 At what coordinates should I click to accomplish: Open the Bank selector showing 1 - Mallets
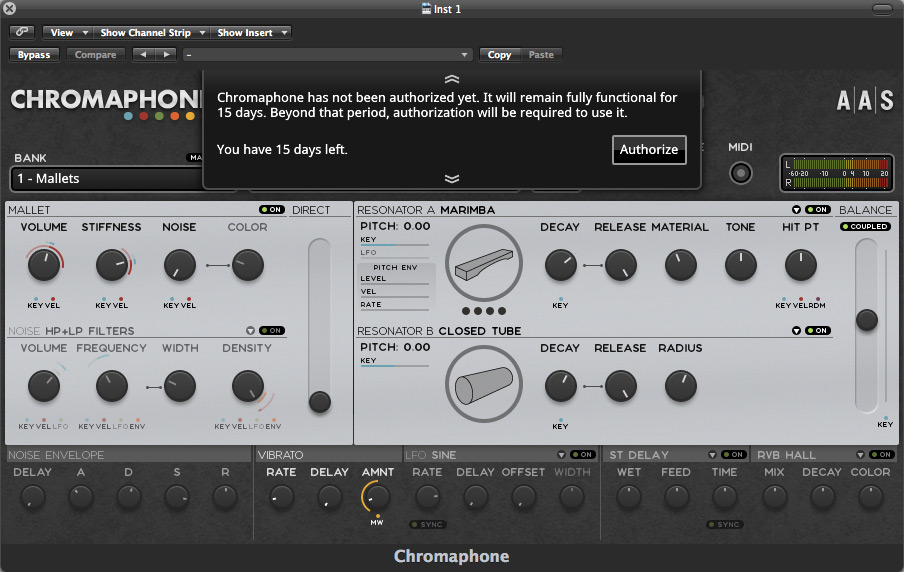(x=107, y=179)
